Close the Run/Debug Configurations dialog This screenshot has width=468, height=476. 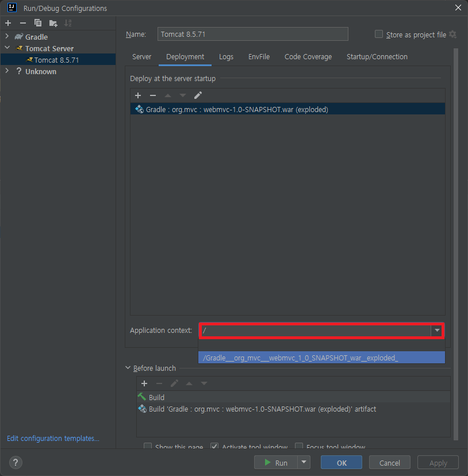point(458,7)
